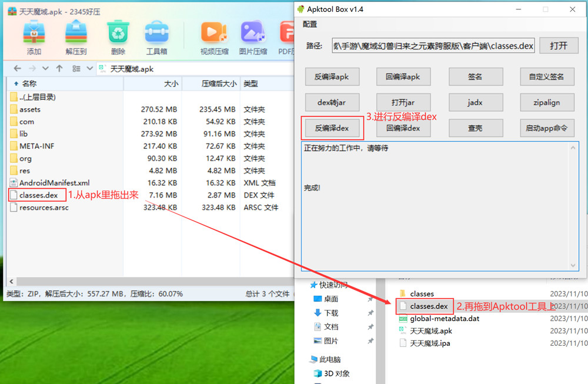Select the resources.arsc file row
The width and height of the screenshot is (588, 384).
[x=150, y=208]
